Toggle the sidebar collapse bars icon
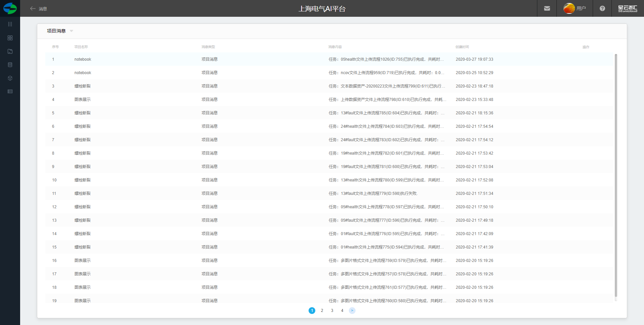 [10, 24]
